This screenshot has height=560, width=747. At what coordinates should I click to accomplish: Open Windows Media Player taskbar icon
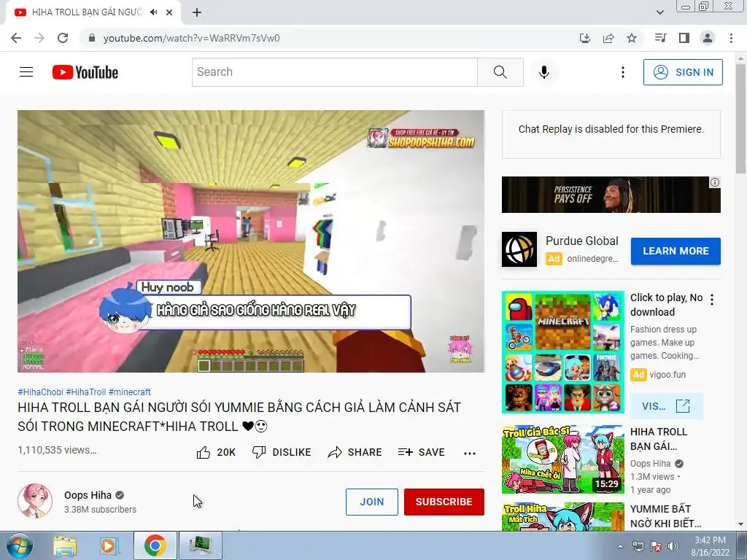(109, 545)
